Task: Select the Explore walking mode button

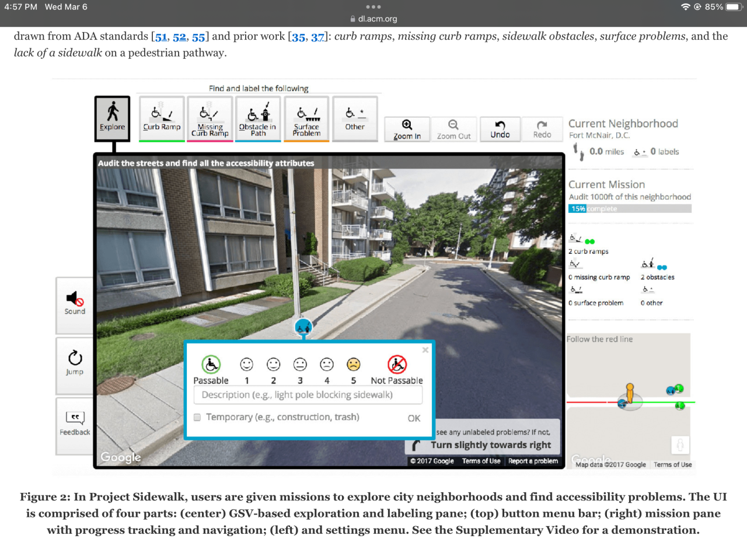Action: [x=112, y=118]
